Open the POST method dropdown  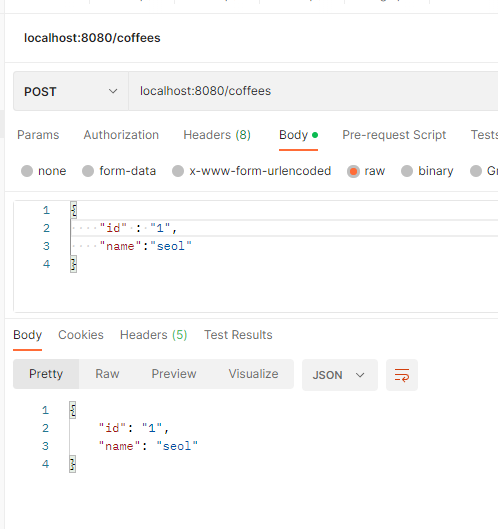click(x=71, y=91)
